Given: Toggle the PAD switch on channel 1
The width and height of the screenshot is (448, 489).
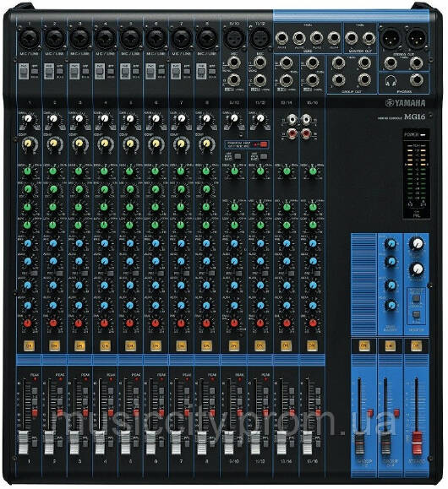Looking at the screenshot, I should 23,72.
